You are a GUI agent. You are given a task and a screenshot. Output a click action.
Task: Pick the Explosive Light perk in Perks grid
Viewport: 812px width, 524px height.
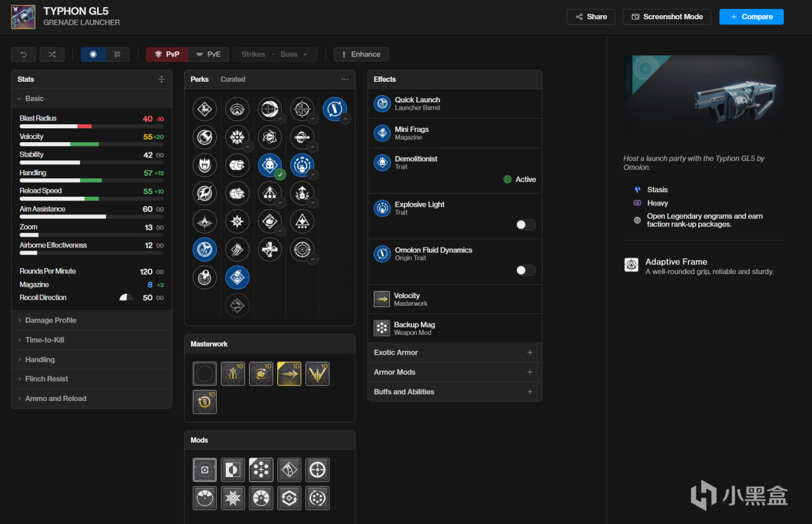tap(302, 165)
